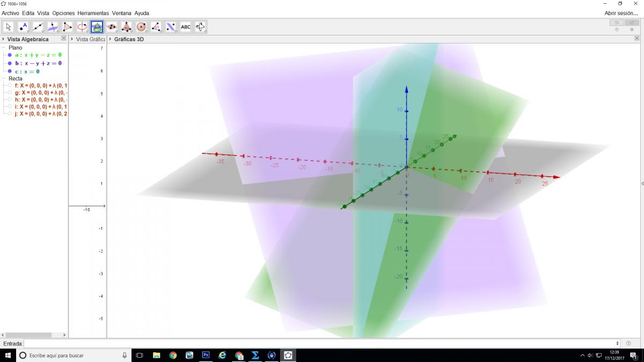Select the Rotate 3D view tool
This screenshot has height=362, width=644.
(x=200, y=27)
